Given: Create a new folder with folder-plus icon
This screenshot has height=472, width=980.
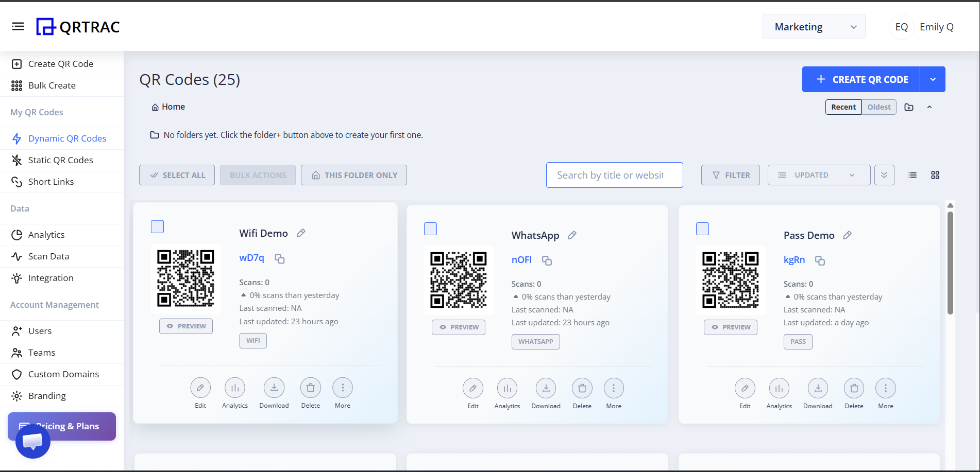Looking at the screenshot, I should (x=909, y=107).
